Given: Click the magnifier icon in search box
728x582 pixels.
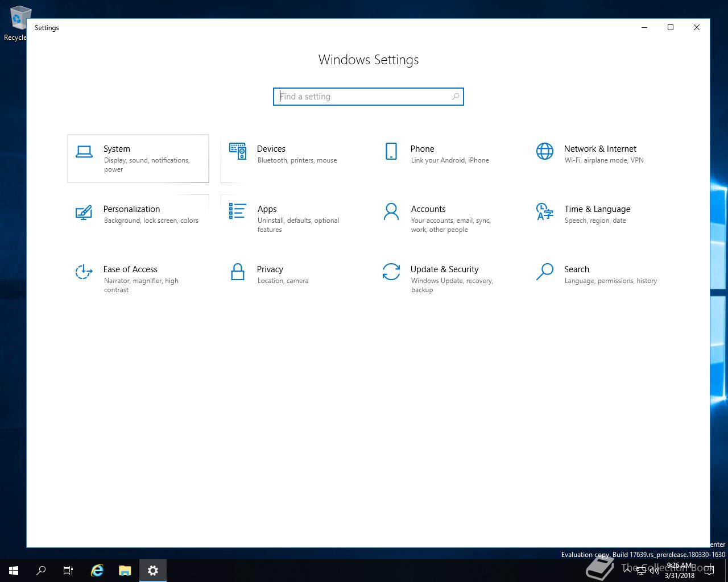Looking at the screenshot, I should pos(456,97).
